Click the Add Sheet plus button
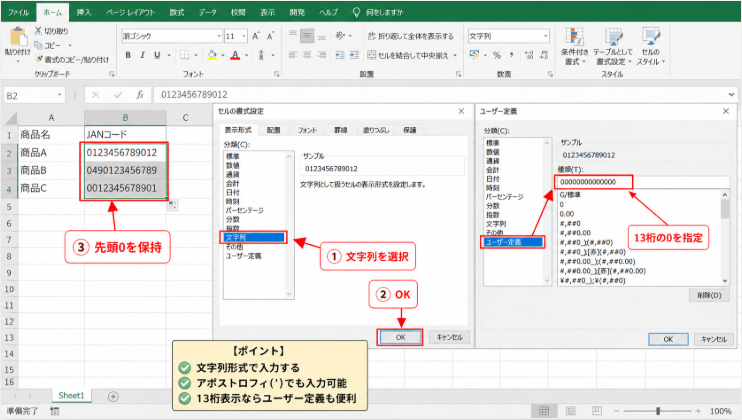 click(113, 396)
